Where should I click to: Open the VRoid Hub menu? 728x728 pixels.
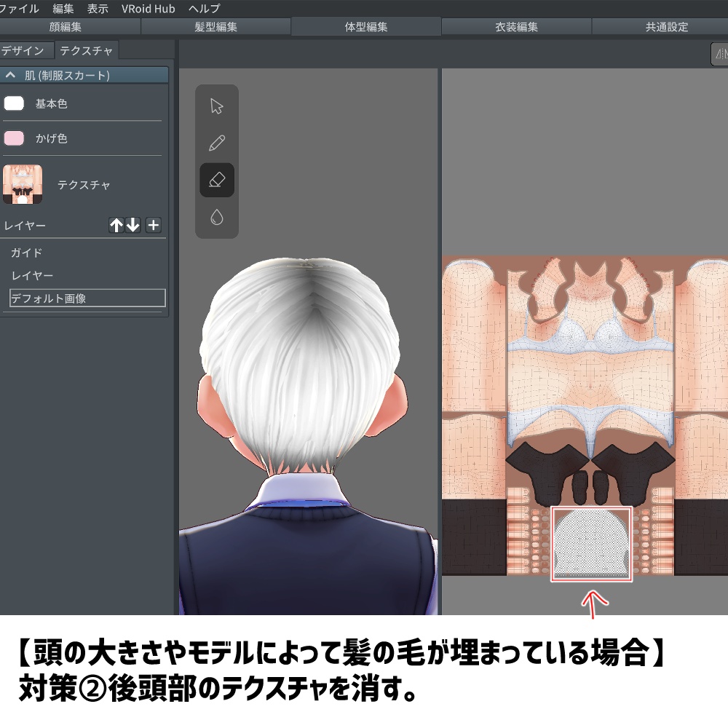(x=148, y=9)
